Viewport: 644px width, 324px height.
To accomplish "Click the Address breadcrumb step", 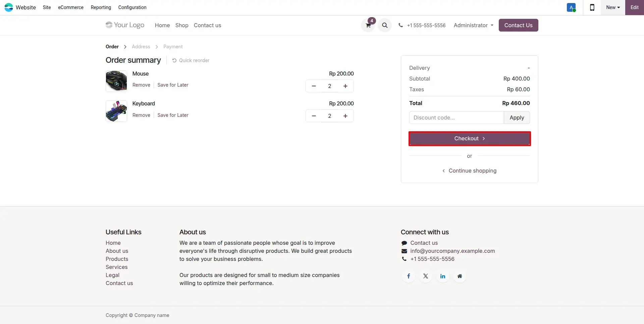I will [x=141, y=47].
